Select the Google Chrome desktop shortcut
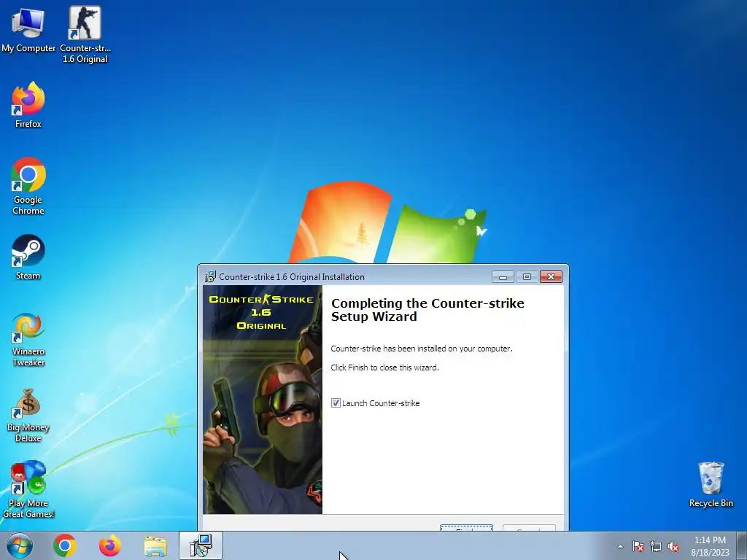747x560 pixels. click(28, 186)
